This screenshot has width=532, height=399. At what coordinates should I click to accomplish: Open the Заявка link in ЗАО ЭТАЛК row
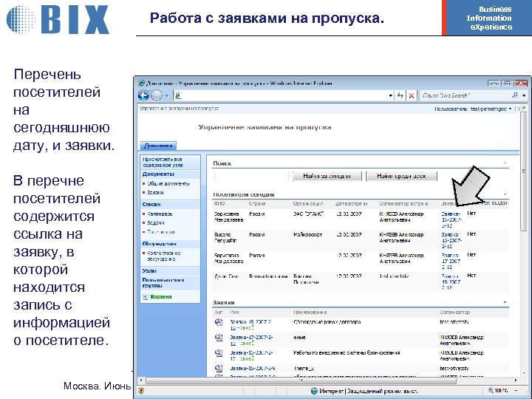pyautogui.click(x=451, y=219)
